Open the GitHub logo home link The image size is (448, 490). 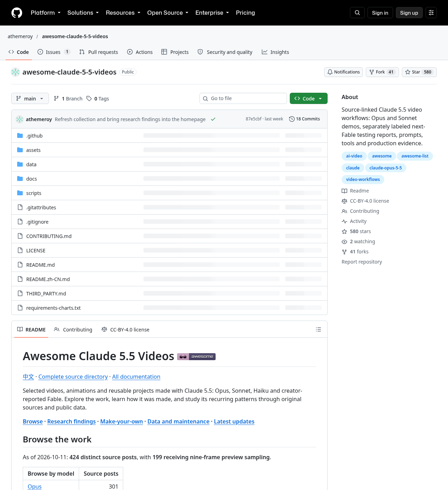[17, 13]
